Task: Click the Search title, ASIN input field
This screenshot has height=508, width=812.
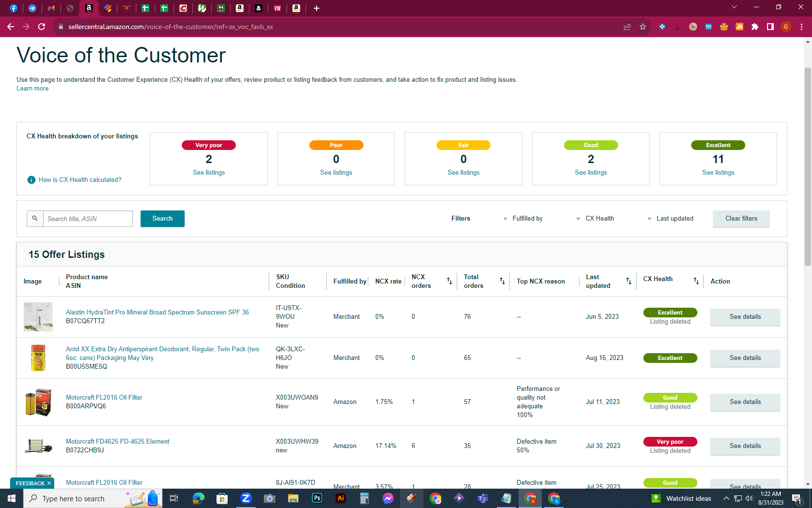Action: coord(88,219)
